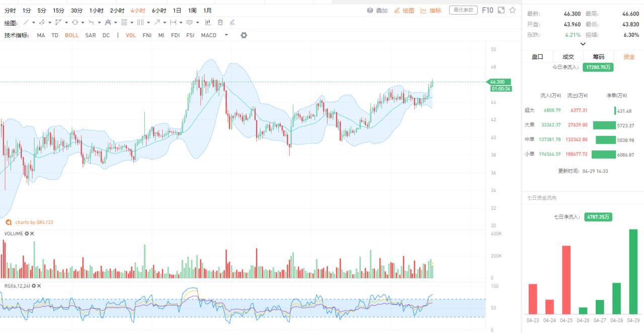The height and width of the screenshot is (333, 644).
Task: Click the 最优参数 button
Action: coord(463,10)
